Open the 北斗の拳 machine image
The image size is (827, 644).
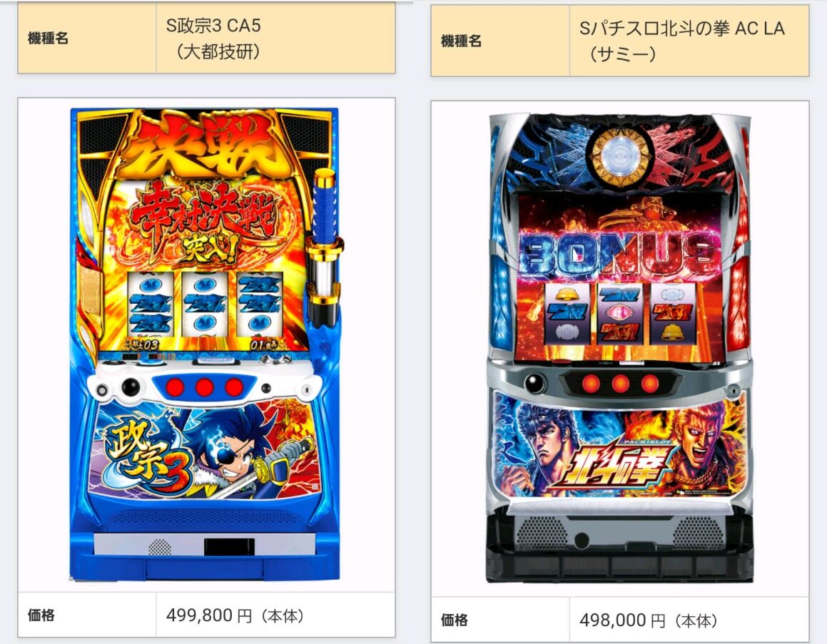619,347
